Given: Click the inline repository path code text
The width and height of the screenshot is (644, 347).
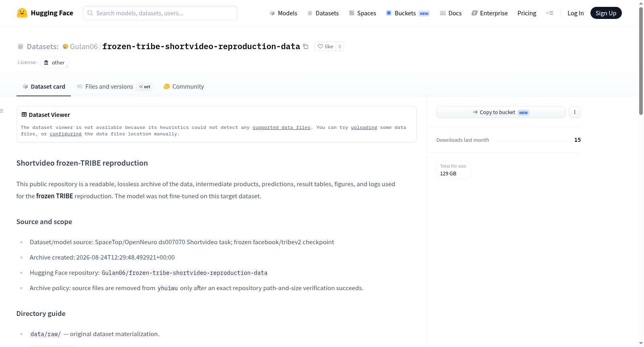Looking at the screenshot, I should [184, 273].
